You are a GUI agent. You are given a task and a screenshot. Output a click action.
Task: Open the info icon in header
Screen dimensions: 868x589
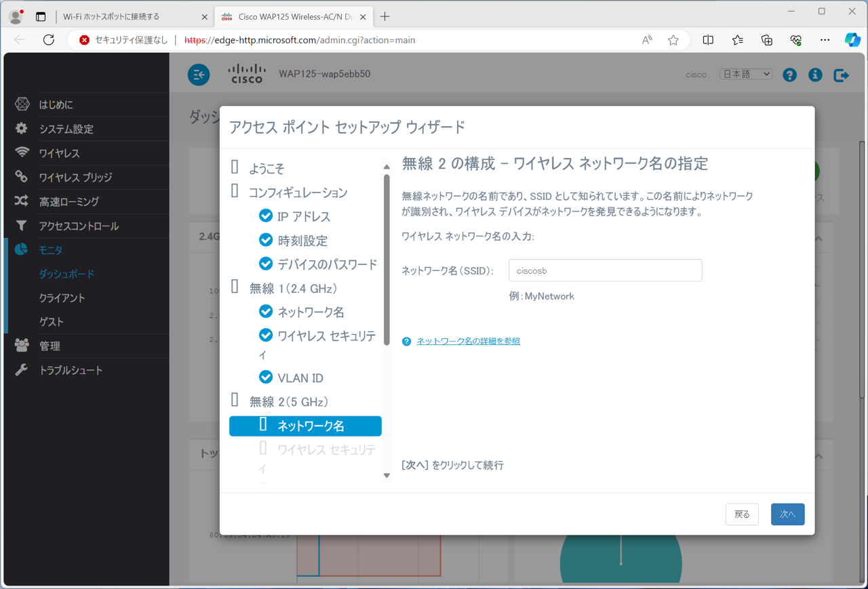(815, 75)
